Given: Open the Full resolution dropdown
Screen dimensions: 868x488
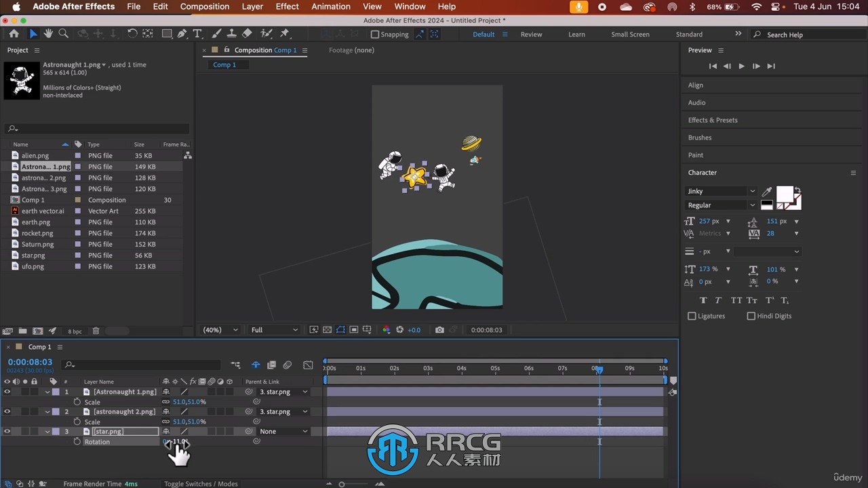Looking at the screenshot, I should pyautogui.click(x=275, y=330).
